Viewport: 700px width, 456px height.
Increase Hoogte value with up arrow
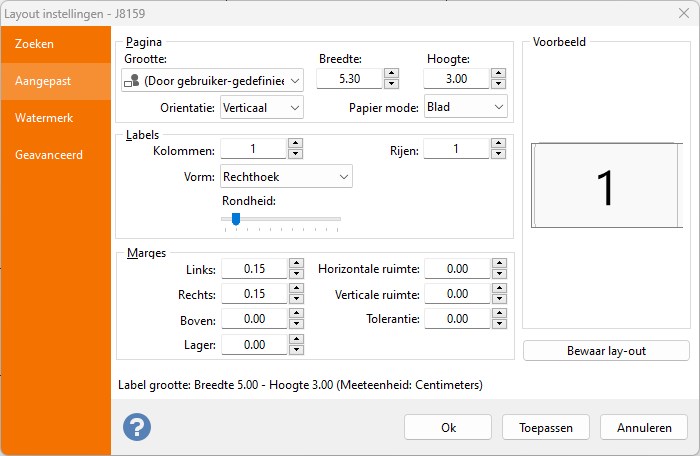click(499, 73)
